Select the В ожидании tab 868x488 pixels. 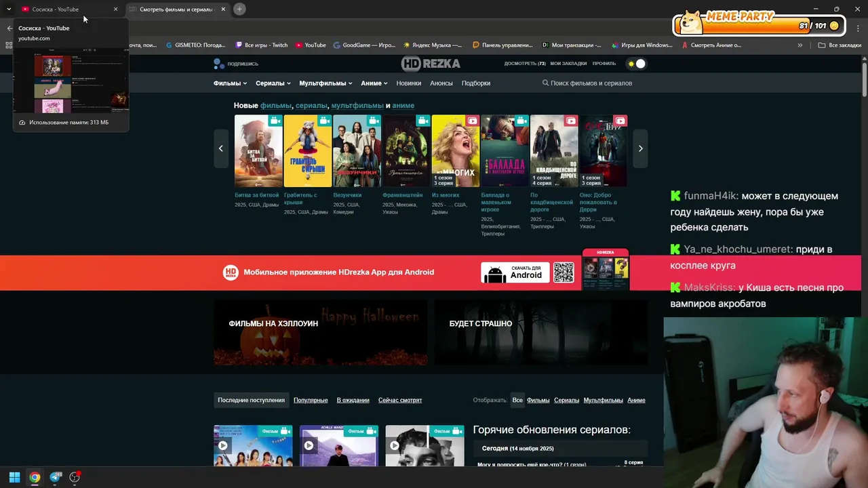(353, 401)
